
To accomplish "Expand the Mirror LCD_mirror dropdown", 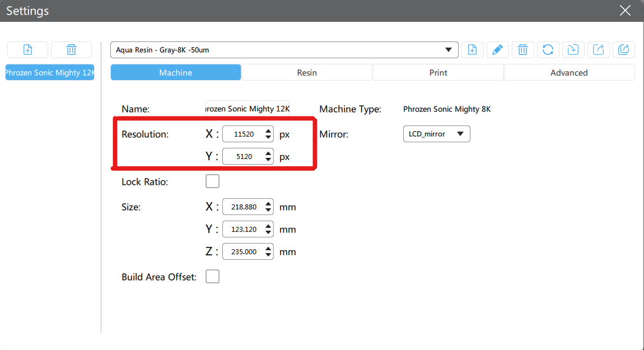I will [x=436, y=134].
